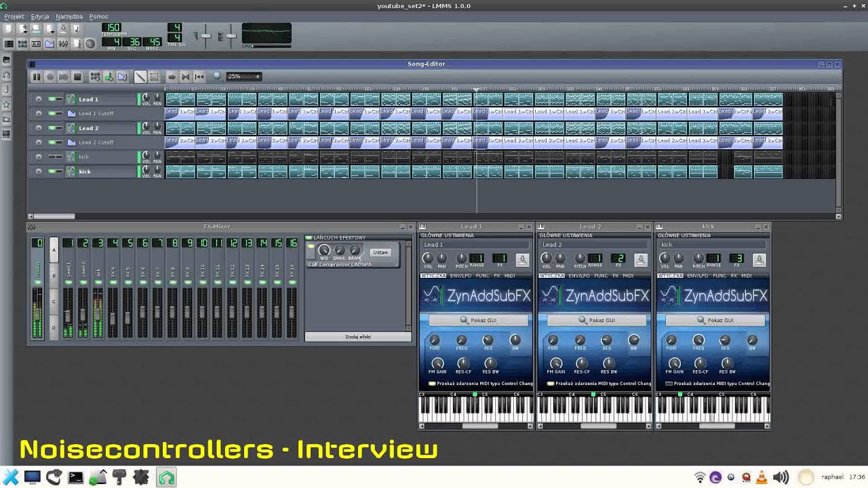The height and width of the screenshot is (488, 868).
Task: Switch to FUNC tab in Lead 2 window
Action: [601, 276]
